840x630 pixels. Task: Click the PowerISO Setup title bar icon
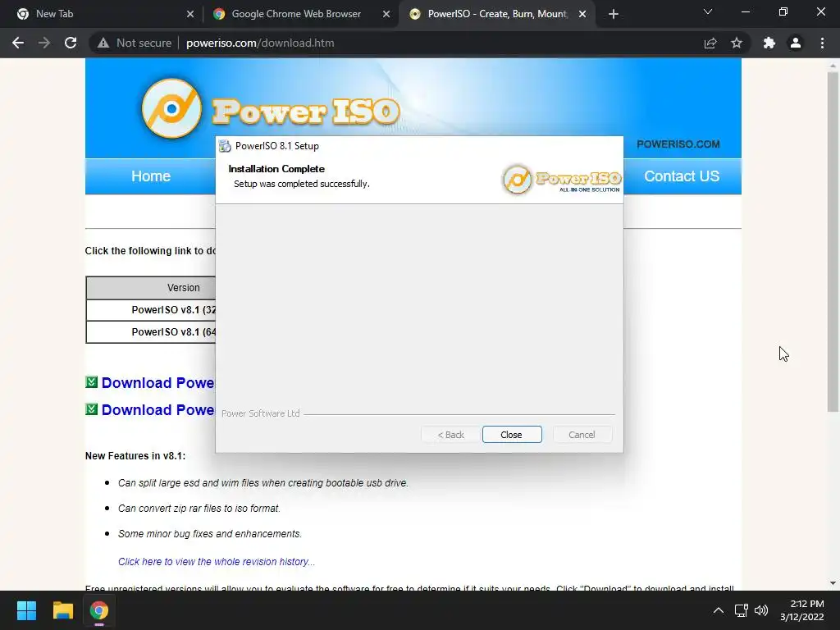pyautogui.click(x=225, y=146)
